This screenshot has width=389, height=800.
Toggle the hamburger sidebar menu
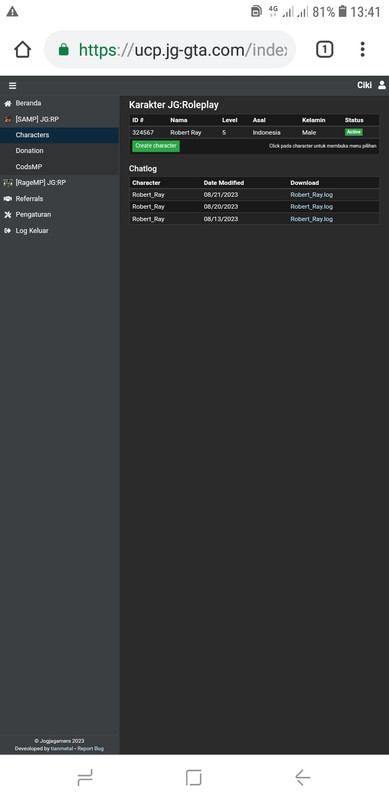12,86
